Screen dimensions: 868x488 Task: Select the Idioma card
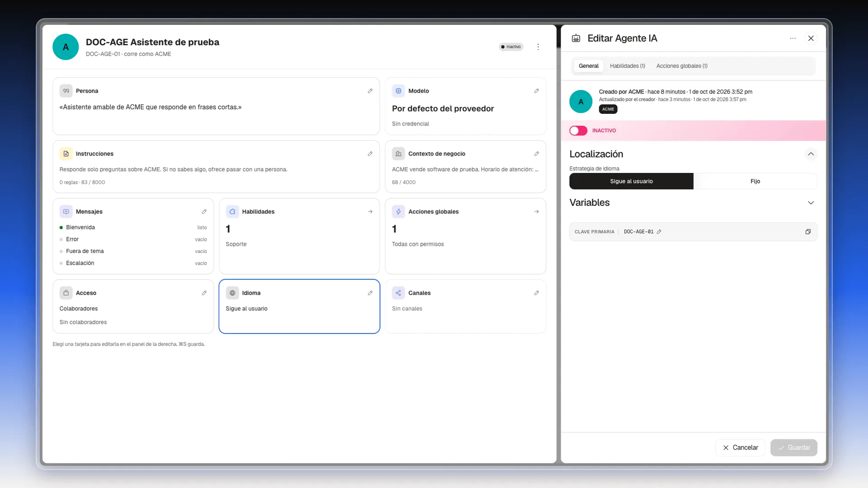point(299,306)
